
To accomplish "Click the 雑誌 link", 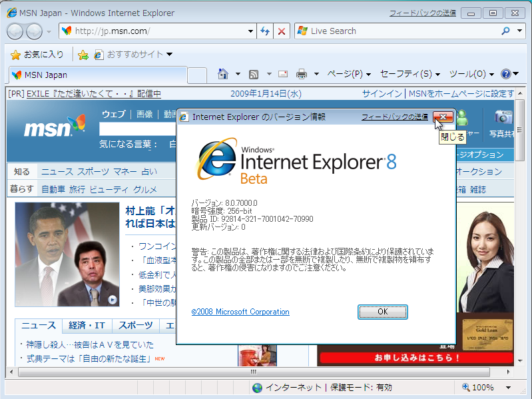I will pyautogui.click(x=477, y=189).
